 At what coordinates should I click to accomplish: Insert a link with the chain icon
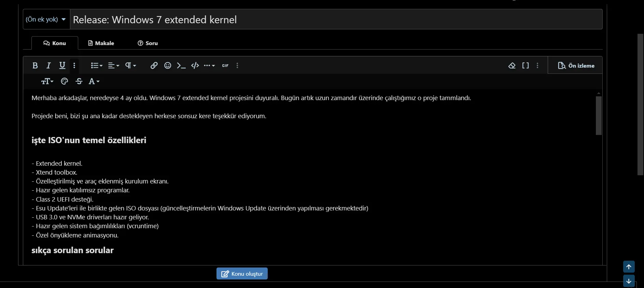154,66
